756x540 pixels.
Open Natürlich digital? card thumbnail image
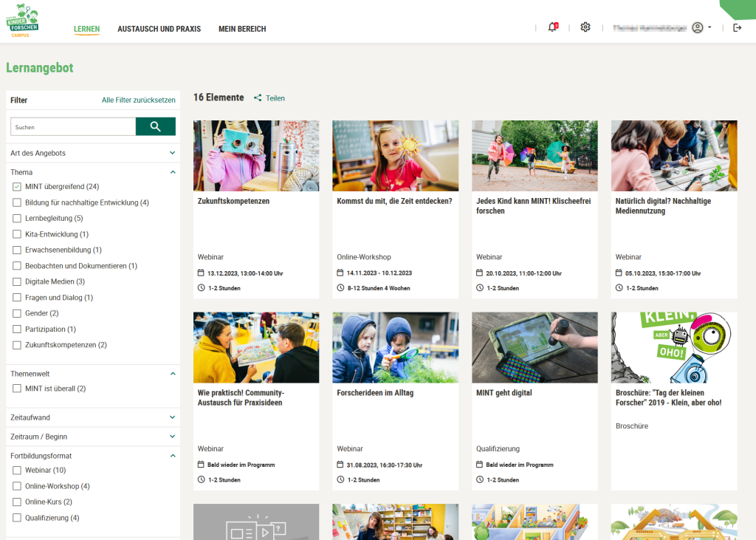pos(674,156)
